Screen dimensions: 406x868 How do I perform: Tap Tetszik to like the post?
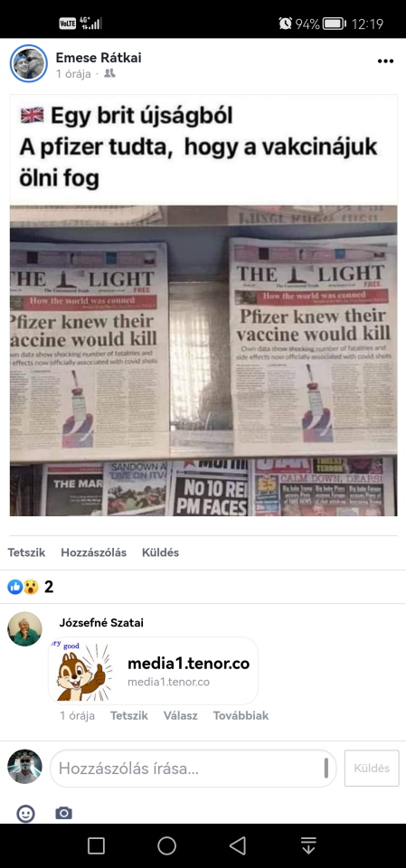pyautogui.click(x=26, y=552)
